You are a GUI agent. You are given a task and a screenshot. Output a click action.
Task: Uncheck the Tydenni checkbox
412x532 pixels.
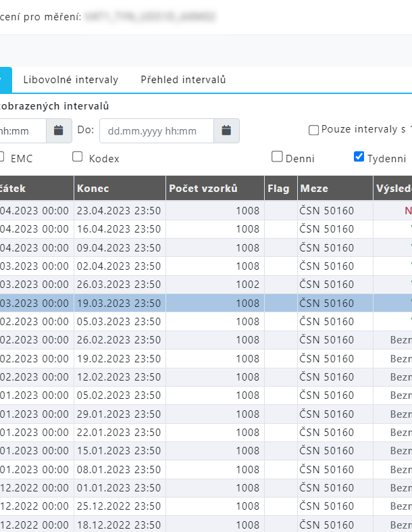tap(359, 157)
